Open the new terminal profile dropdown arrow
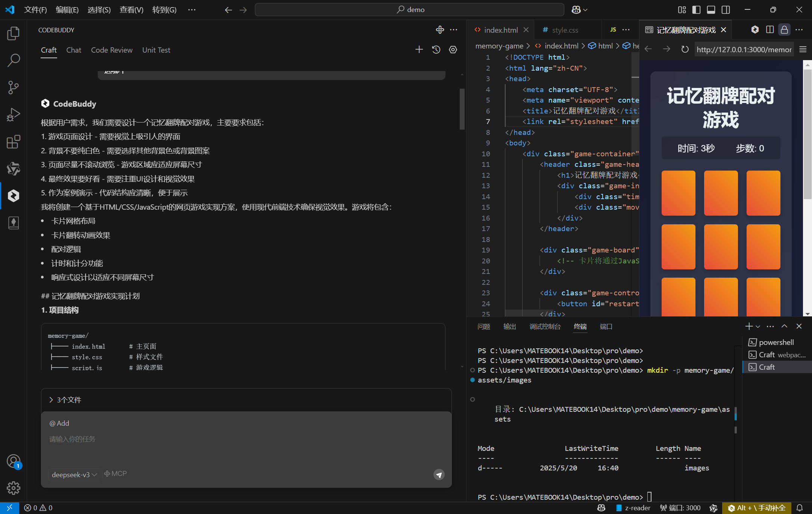812x514 pixels. tap(758, 327)
